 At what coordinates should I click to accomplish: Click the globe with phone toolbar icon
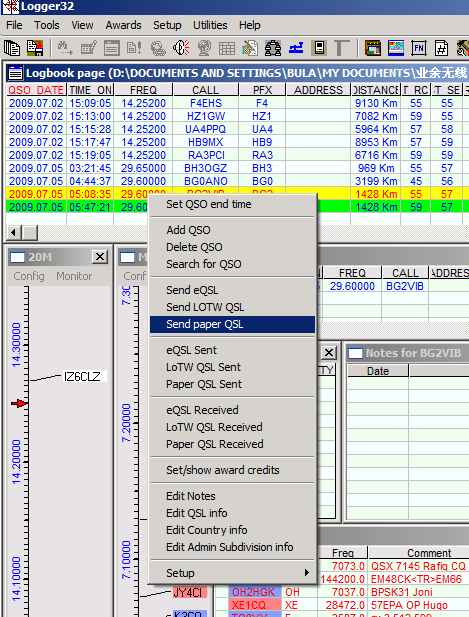pos(158,48)
